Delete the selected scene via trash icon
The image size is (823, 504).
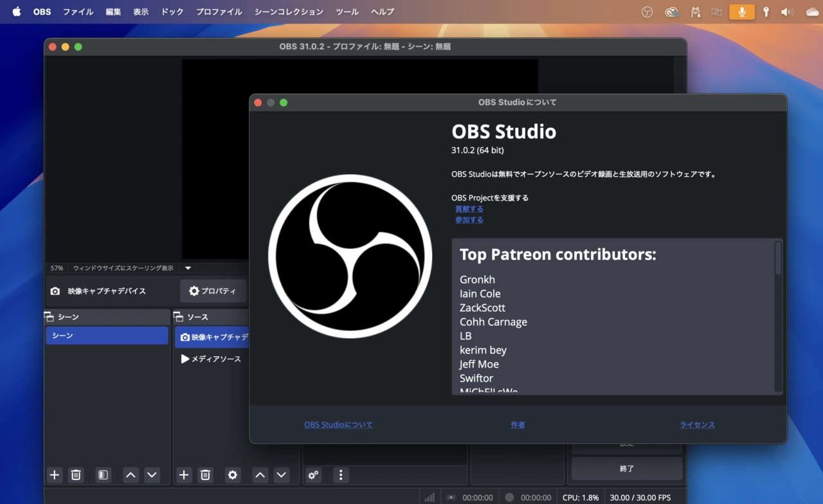(x=76, y=475)
